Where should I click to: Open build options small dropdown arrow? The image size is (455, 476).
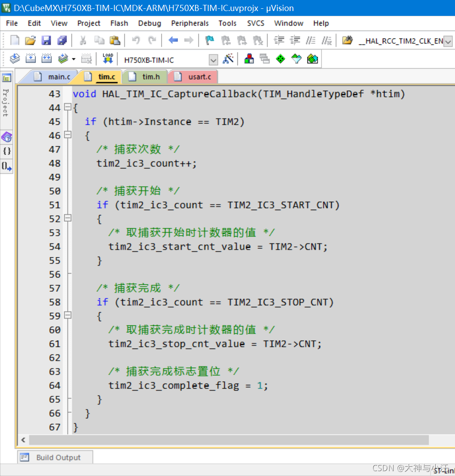click(74, 59)
